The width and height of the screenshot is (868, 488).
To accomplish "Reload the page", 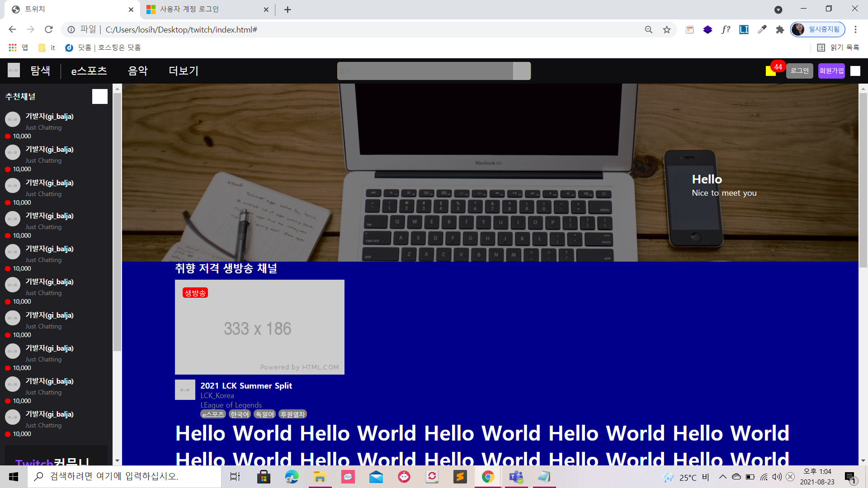I will (49, 30).
